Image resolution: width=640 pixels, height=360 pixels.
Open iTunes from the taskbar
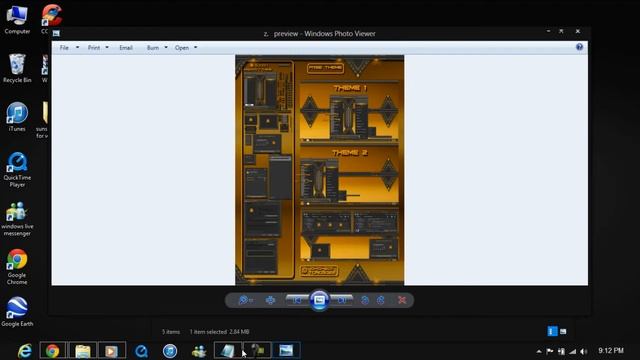tap(170, 351)
